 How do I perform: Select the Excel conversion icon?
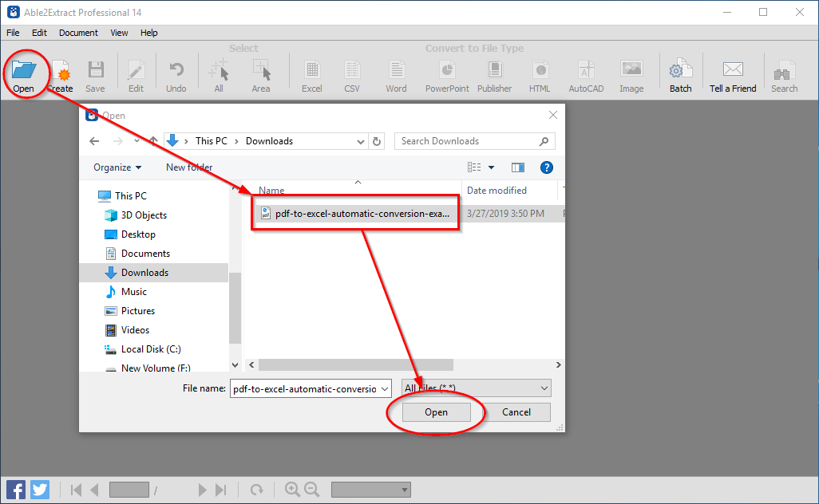click(311, 73)
